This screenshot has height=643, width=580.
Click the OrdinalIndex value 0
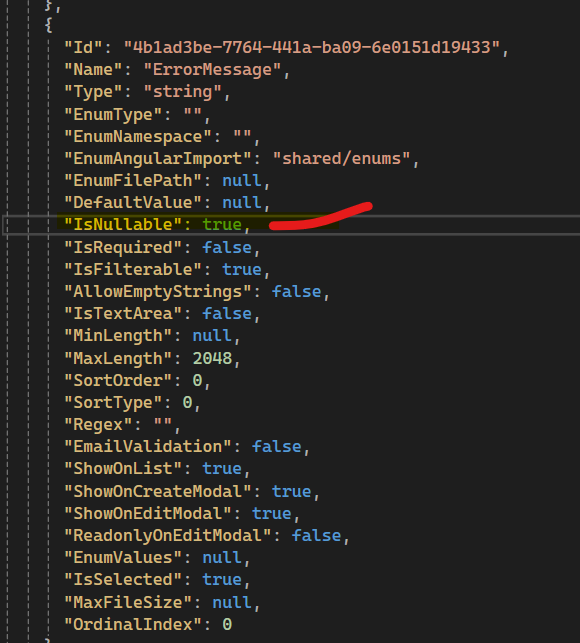(227, 625)
